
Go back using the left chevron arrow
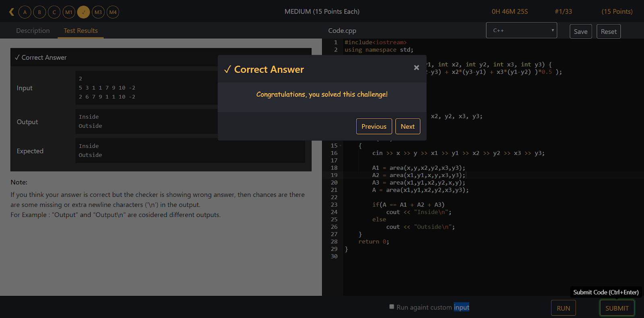tap(12, 12)
